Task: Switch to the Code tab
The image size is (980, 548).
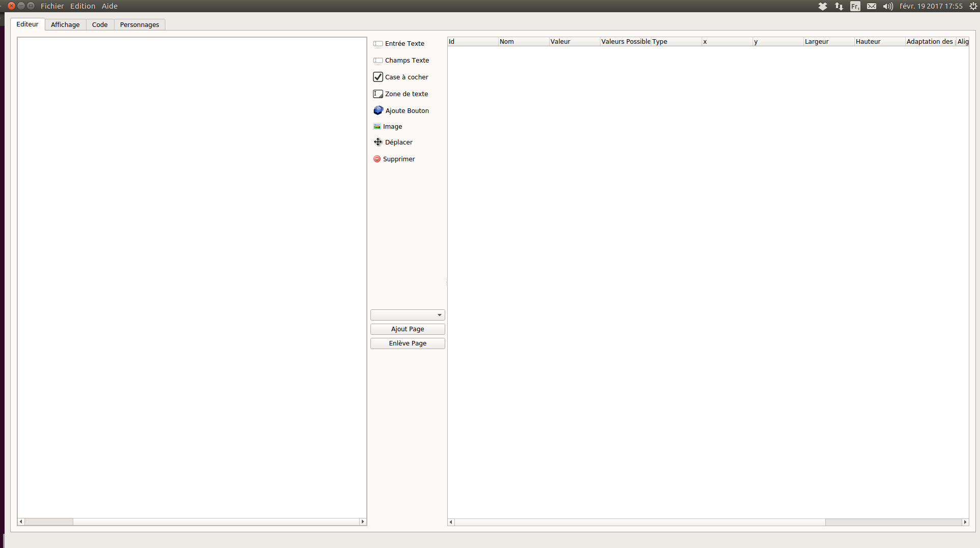Action: click(100, 24)
